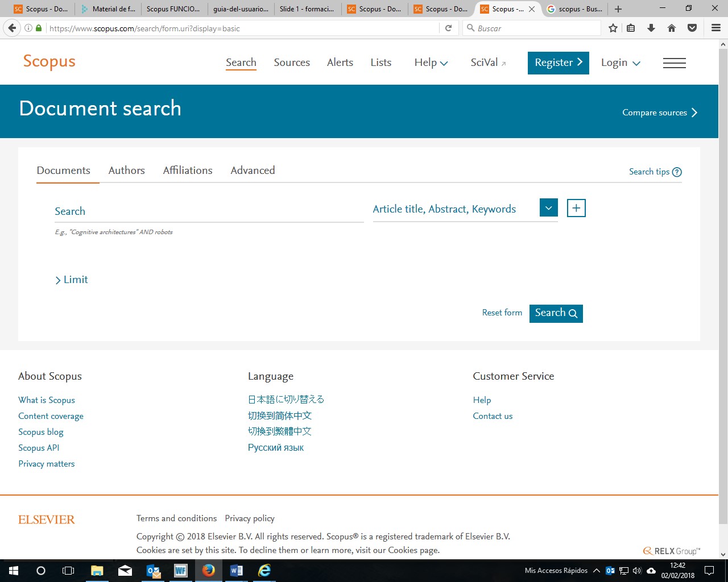Open the notifications action center icon
Viewport: 728px width, 582px height.
pos(709,571)
